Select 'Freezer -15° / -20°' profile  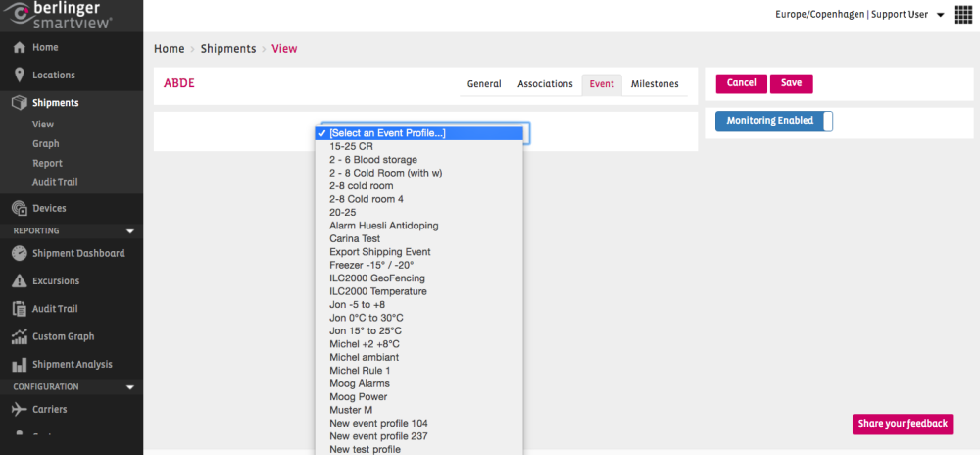[x=418, y=265]
